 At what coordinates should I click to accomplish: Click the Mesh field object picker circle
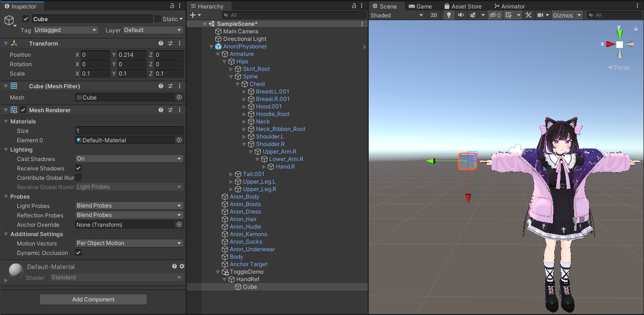click(x=179, y=98)
